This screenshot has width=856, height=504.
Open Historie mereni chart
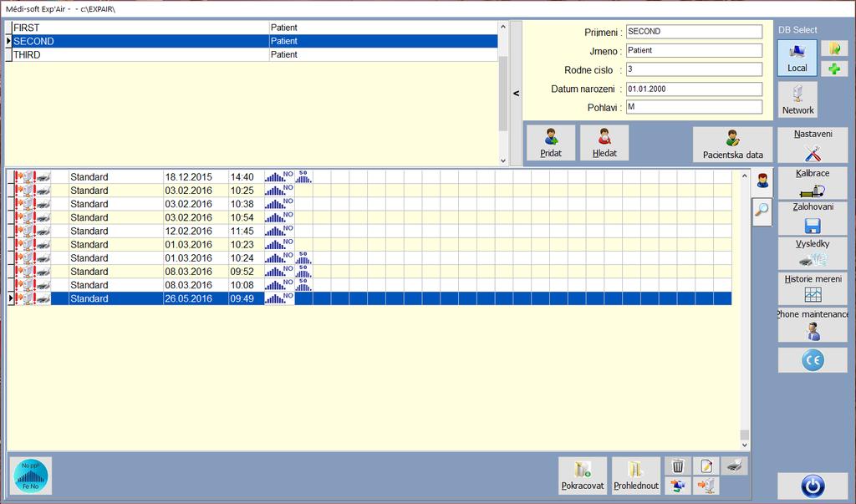click(813, 288)
